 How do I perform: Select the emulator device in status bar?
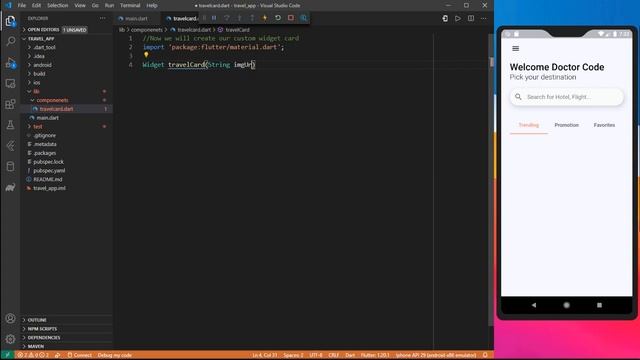coord(436,355)
